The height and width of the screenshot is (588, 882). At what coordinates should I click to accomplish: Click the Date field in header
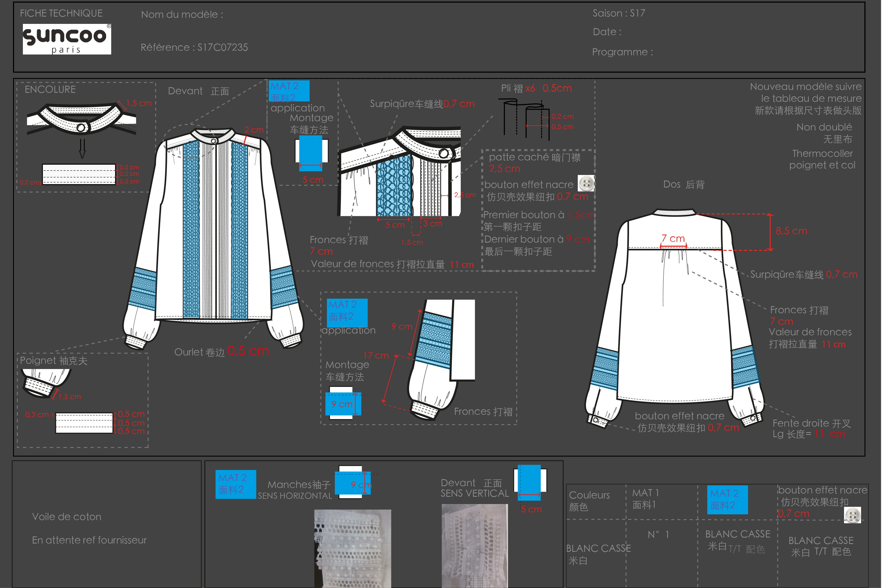coord(606,32)
